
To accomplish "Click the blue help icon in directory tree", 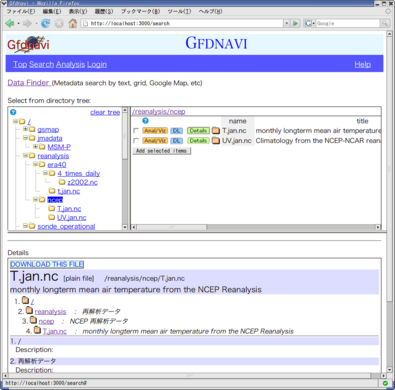I will click(x=13, y=112).
